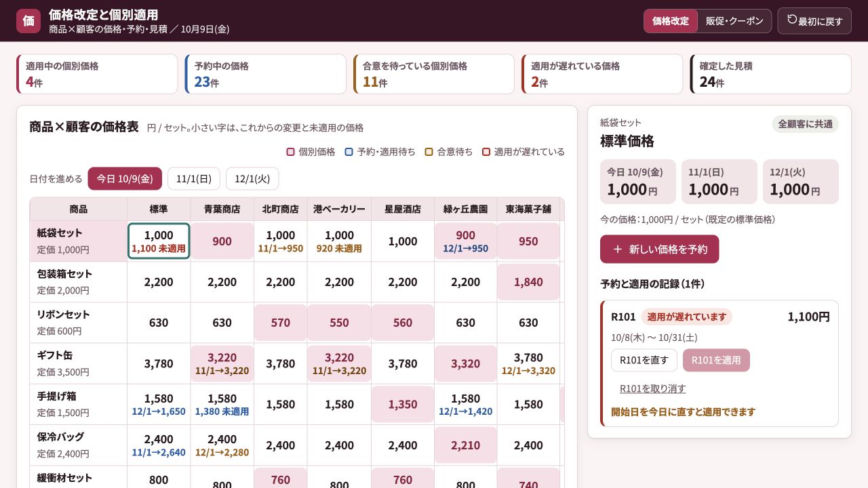Open the 確定した見積 summary card
868x488 pixels.
click(770, 75)
